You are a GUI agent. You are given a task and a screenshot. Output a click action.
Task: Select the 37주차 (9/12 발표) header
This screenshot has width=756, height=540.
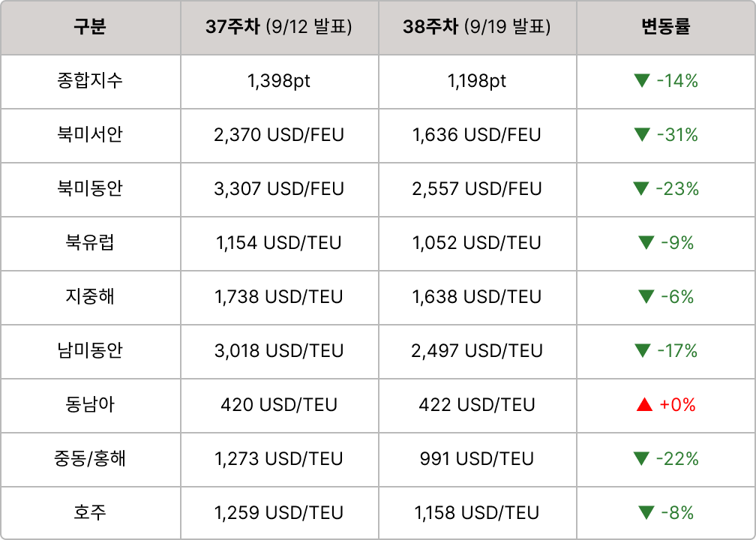tap(279, 27)
